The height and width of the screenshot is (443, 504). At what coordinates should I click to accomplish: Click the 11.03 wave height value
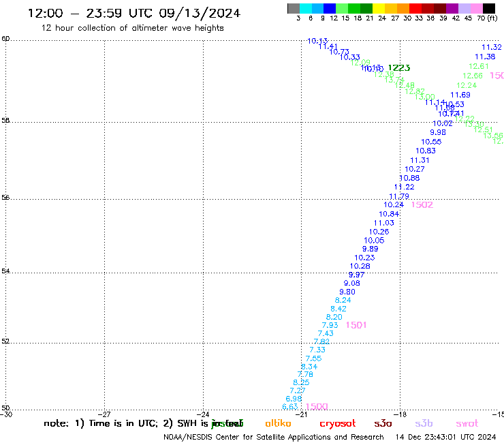pos(383,223)
